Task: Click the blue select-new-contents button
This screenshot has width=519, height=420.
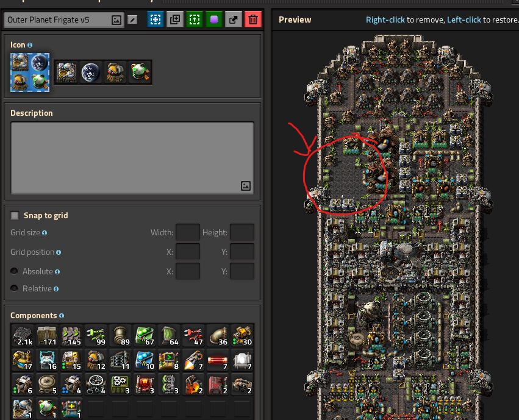Action: [x=156, y=20]
